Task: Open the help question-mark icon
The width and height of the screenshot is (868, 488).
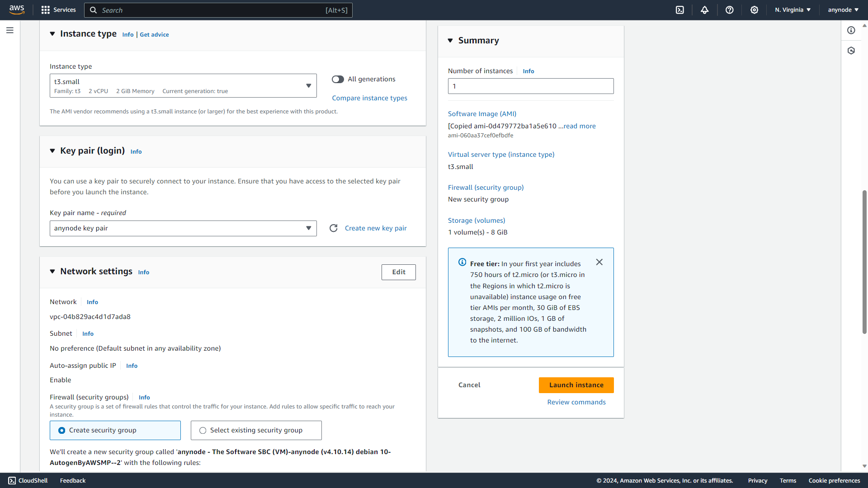Action: [729, 9]
